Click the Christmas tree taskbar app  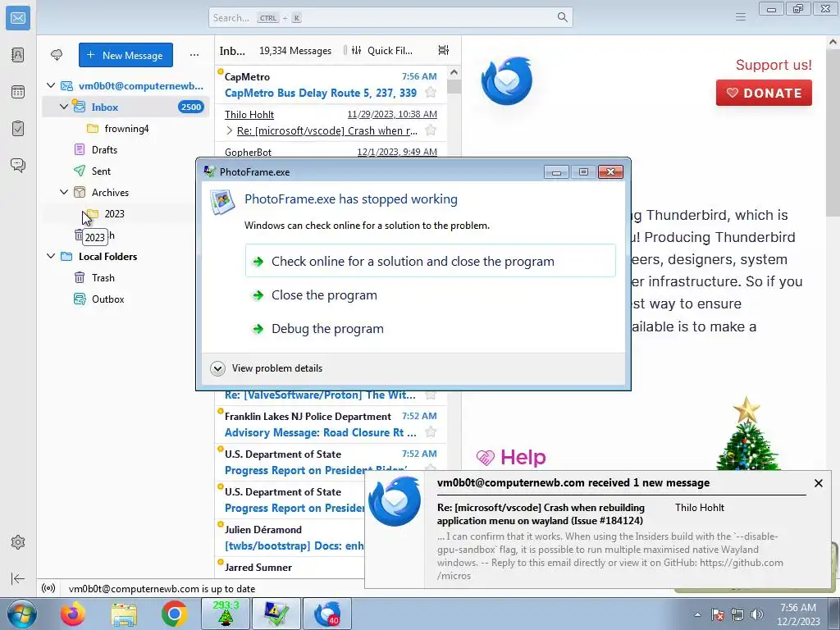pyautogui.click(x=226, y=614)
